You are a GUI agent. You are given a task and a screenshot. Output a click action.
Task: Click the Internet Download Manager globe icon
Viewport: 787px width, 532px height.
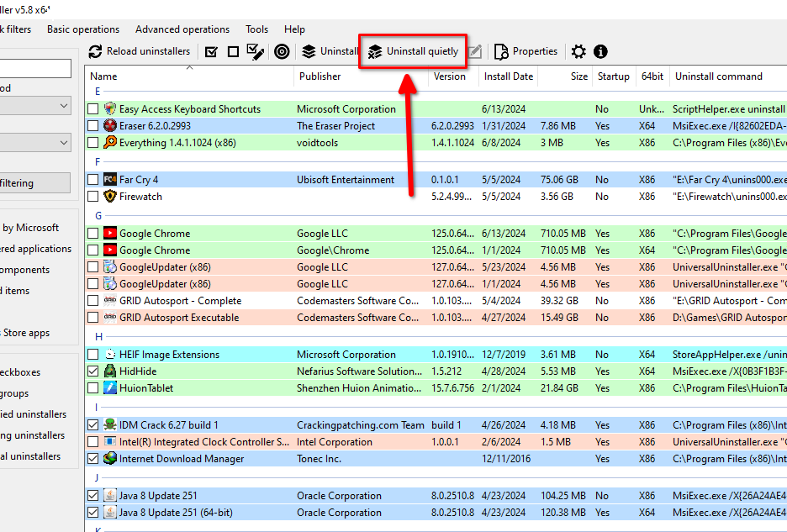tap(110, 459)
